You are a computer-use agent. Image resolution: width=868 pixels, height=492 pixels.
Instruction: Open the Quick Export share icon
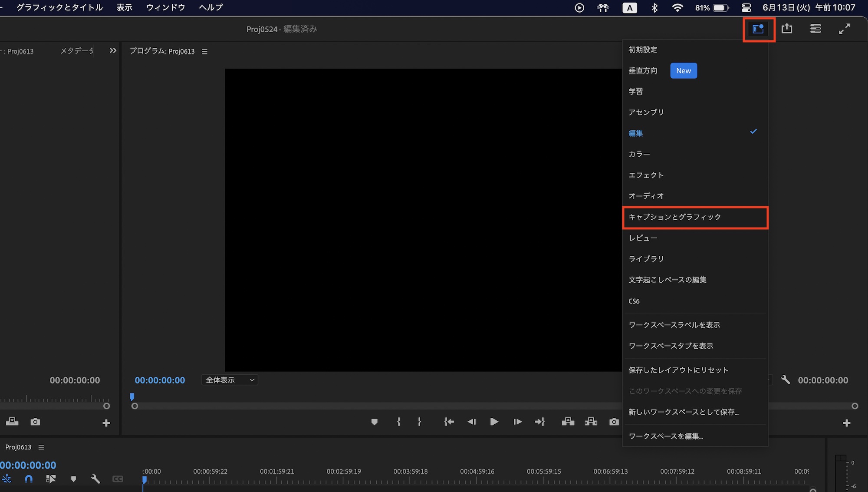(787, 29)
